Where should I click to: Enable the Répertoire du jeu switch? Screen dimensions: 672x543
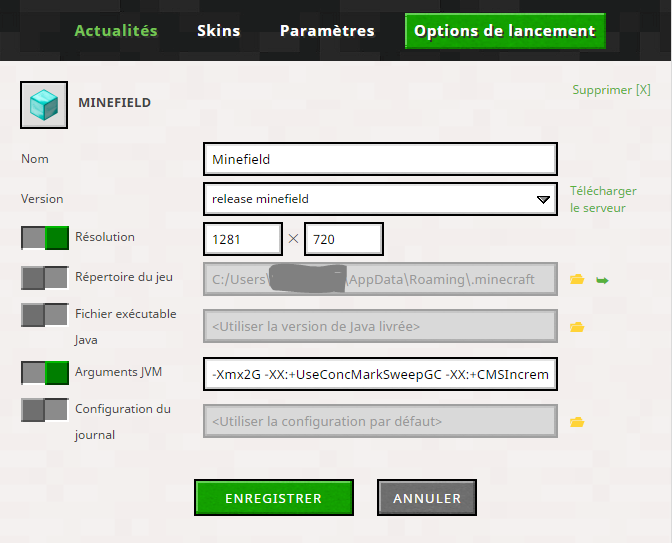pos(45,278)
